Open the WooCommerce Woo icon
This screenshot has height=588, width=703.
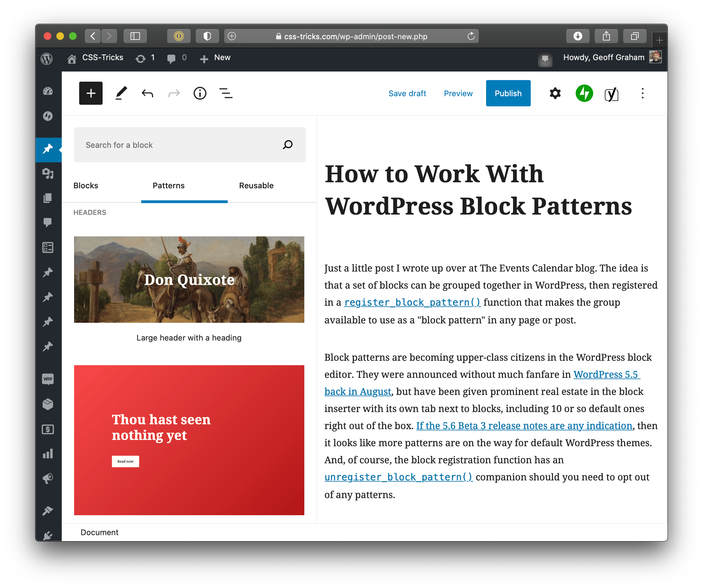pyautogui.click(x=48, y=379)
